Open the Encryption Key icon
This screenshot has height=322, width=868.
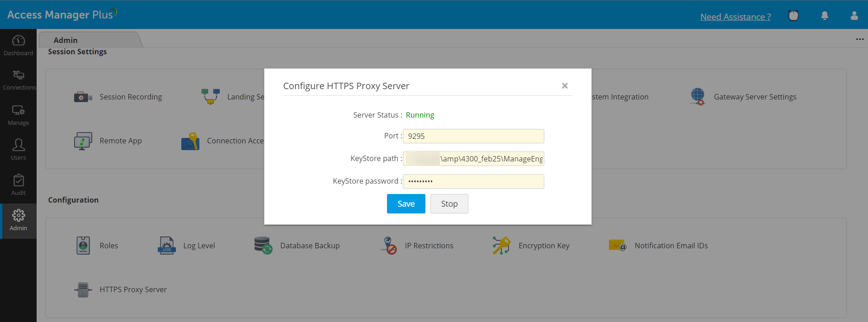tap(501, 246)
